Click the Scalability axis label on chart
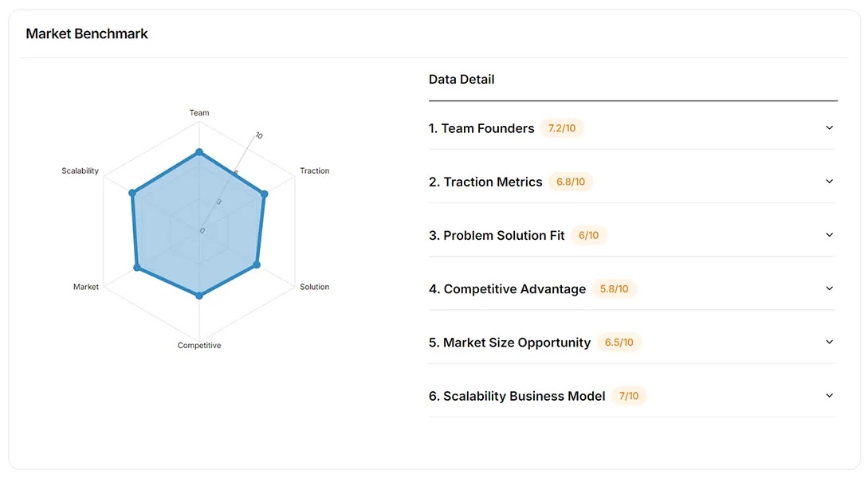The width and height of the screenshot is (868, 478). click(80, 171)
